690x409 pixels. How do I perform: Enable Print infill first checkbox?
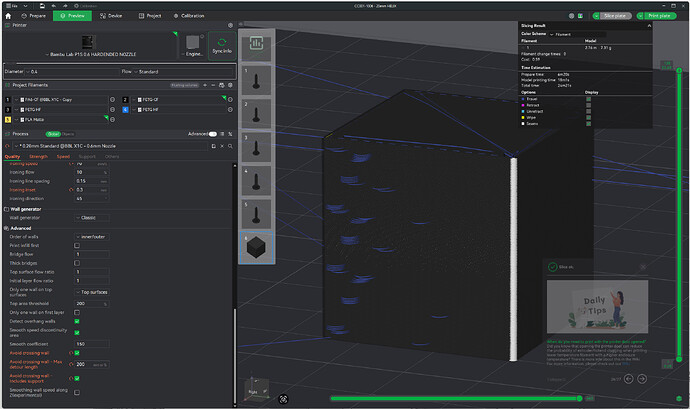point(77,246)
